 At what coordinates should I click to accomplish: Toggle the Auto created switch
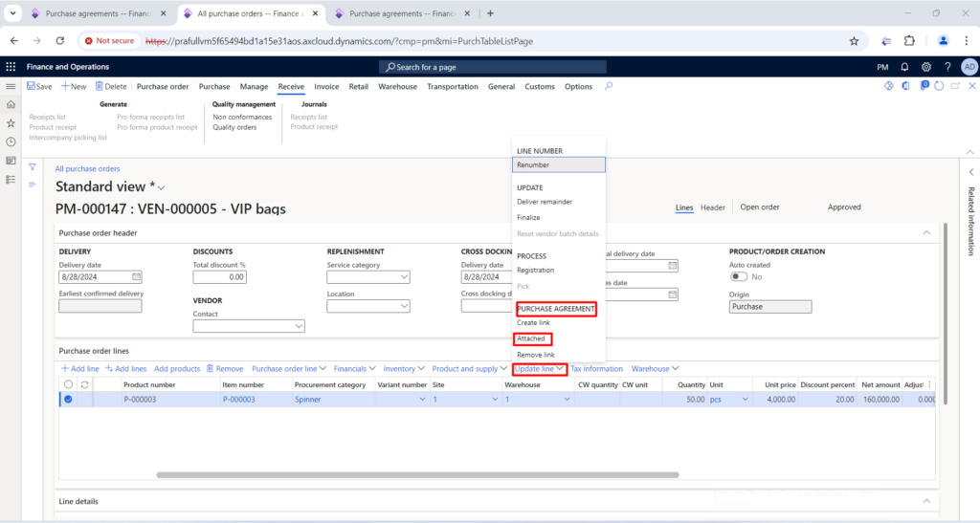tap(739, 276)
